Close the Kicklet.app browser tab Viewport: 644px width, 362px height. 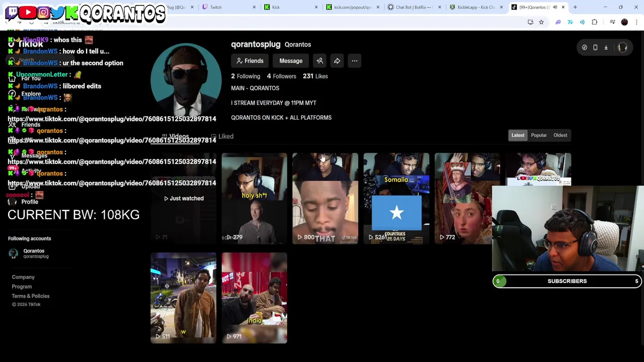[x=501, y=7]
